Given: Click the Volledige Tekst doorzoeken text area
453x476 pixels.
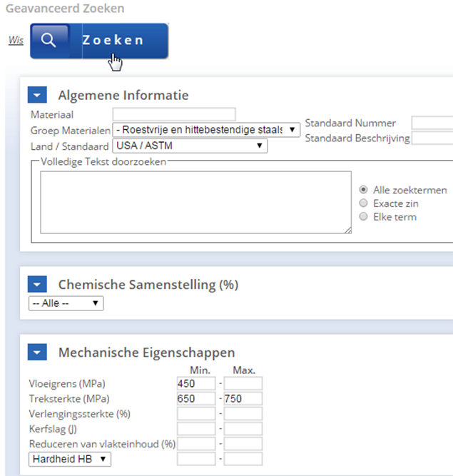Looking at the screenshot, I should click(196, 203).
